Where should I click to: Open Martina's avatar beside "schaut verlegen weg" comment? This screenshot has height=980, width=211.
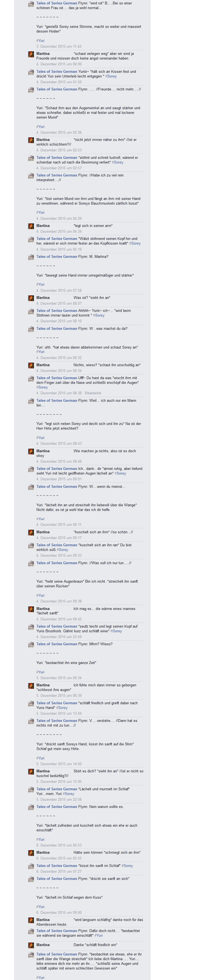click(x=31, y=54)
